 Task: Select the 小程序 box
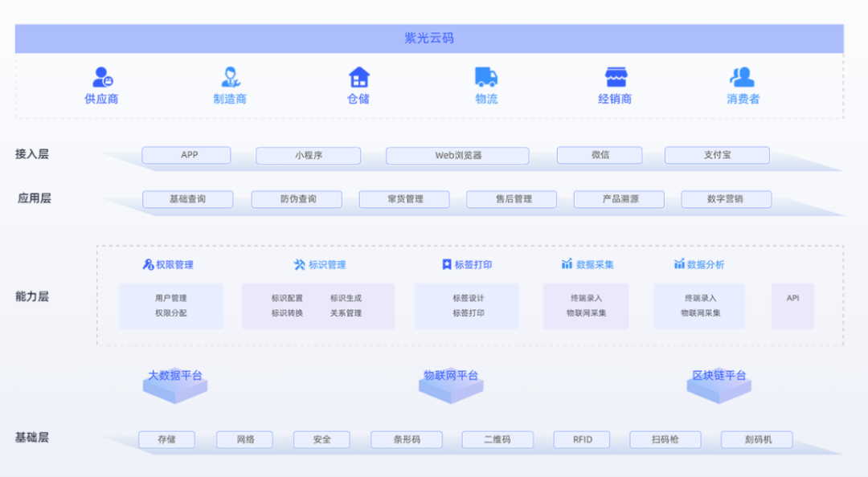click(309, 156)
